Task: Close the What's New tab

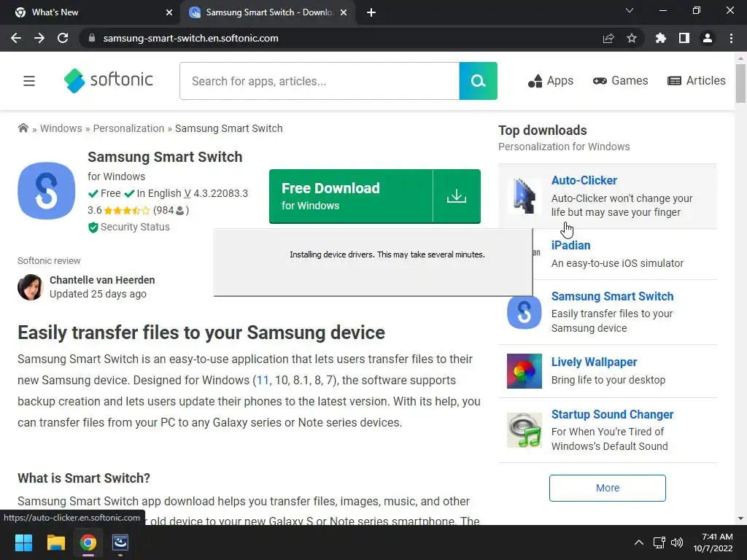Action: (x=169, y=12)
